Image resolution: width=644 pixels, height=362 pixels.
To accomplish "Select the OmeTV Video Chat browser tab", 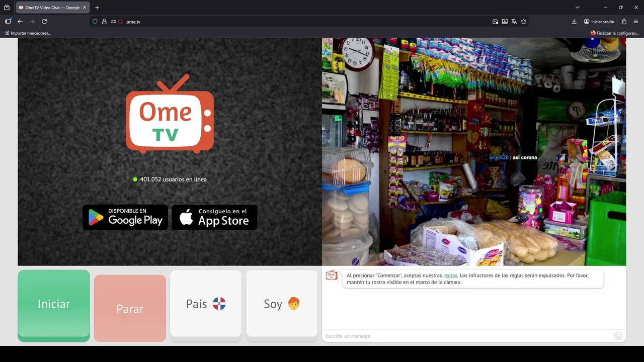I will click(53, 8).
